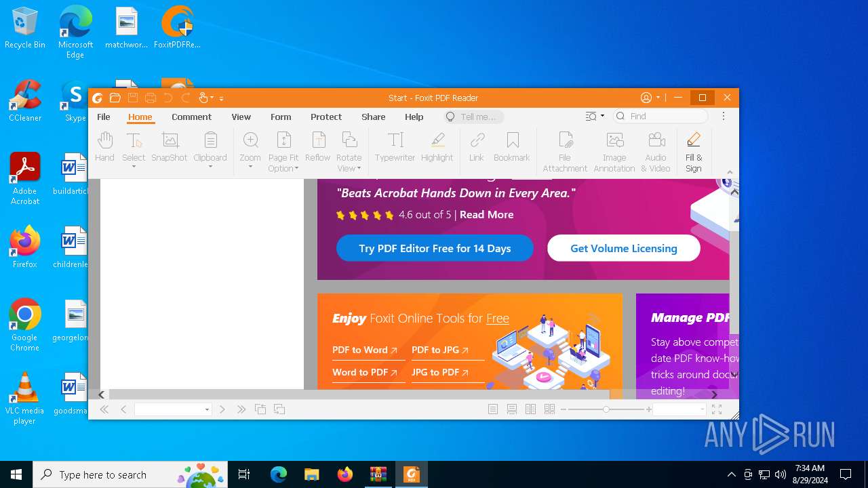Enable single page view mode
Screen dimensions: 868x488
(x=493, y=409)
